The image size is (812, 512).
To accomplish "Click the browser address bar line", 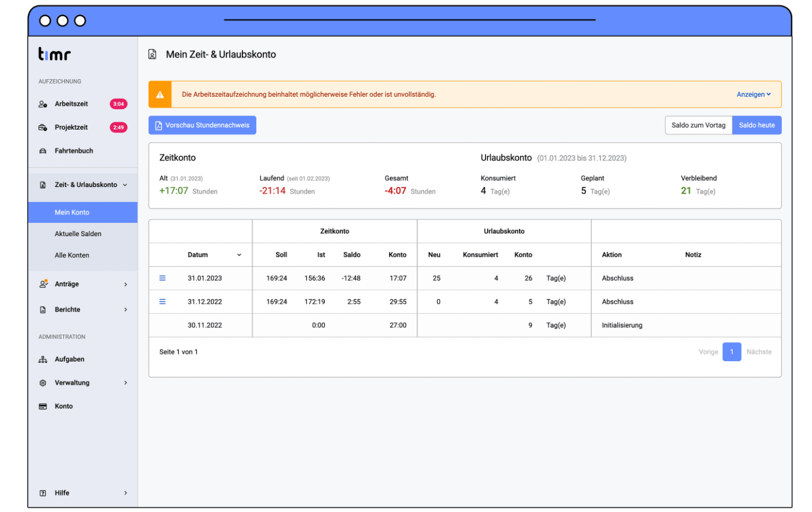I will (x=410, y=20).
